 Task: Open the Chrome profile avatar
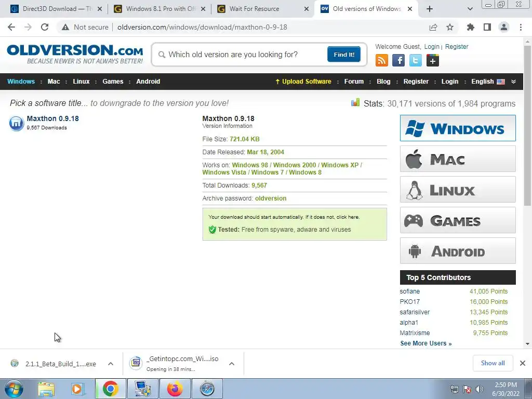[x=504, y=27]
